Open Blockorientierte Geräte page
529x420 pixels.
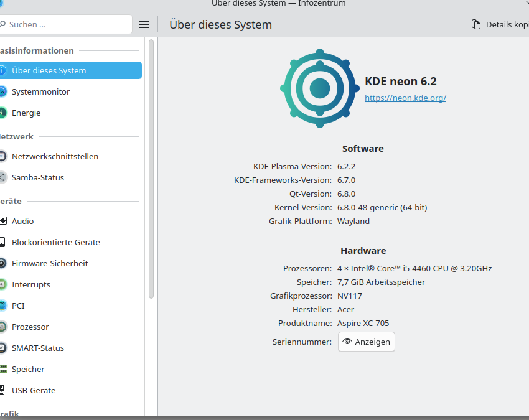70,242
